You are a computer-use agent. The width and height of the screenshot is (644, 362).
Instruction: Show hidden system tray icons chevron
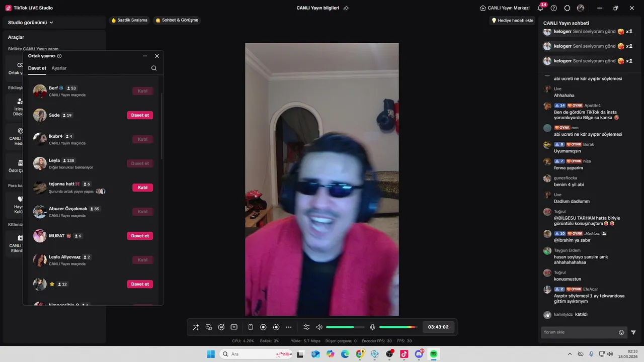pos(570,354)
